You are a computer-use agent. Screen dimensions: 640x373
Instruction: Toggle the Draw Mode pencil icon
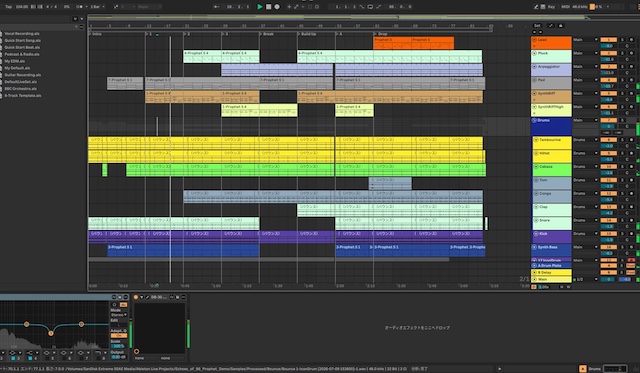click(x=536, y=7)
